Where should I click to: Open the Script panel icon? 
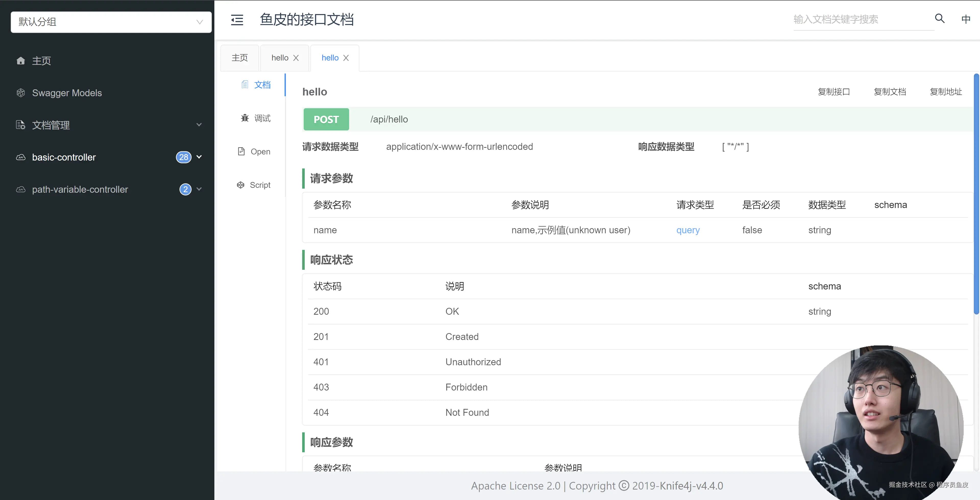(x=240, y=185)
